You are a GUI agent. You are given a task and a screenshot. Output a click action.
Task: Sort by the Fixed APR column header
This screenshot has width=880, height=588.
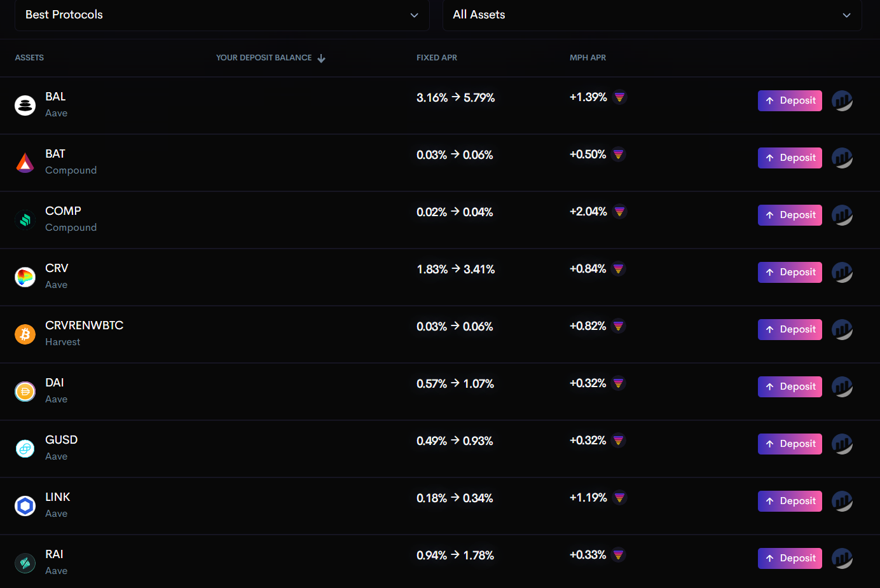click(436, 58)
